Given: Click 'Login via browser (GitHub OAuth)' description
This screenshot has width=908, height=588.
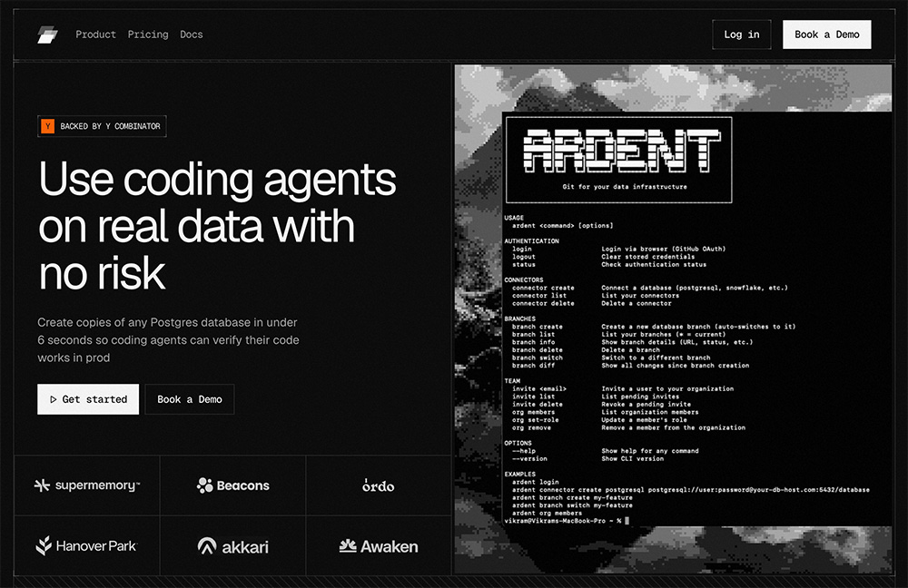Looking at the screenshot, I should [663, 249].
